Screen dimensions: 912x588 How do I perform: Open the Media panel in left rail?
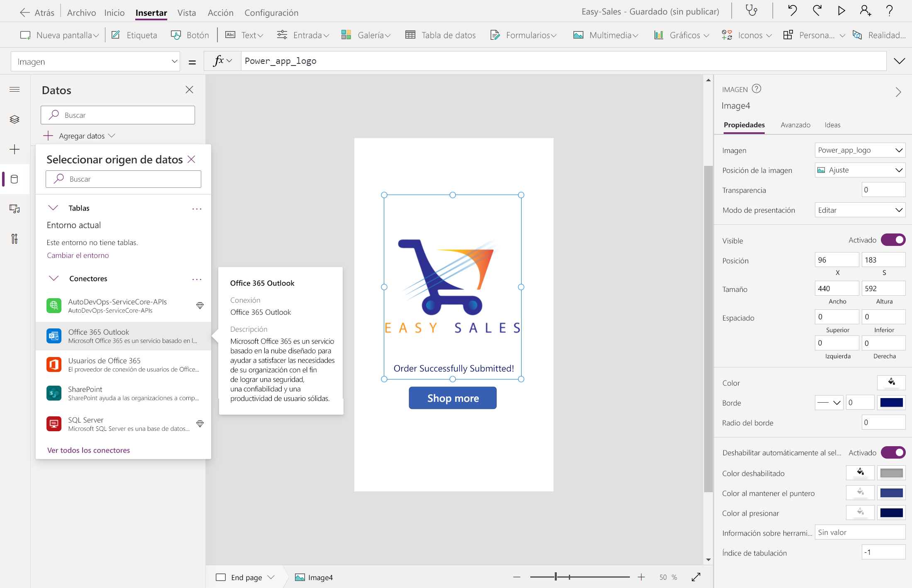coord(15,209)
